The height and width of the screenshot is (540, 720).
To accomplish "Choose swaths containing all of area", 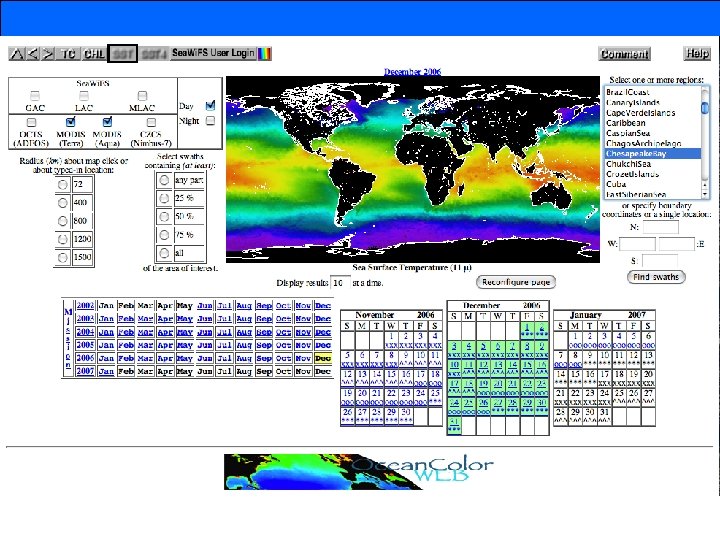I will [x=164, y=253].
